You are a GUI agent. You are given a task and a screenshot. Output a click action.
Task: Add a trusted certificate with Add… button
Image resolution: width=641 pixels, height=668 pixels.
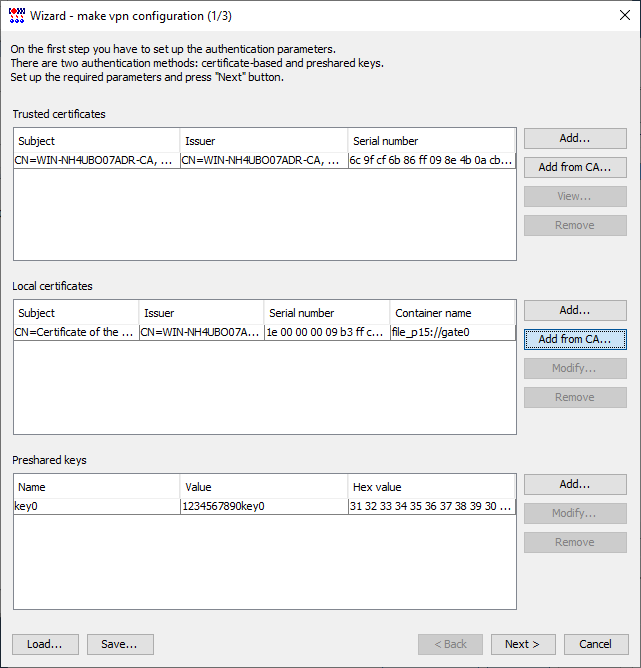click(x=575, y=138)
